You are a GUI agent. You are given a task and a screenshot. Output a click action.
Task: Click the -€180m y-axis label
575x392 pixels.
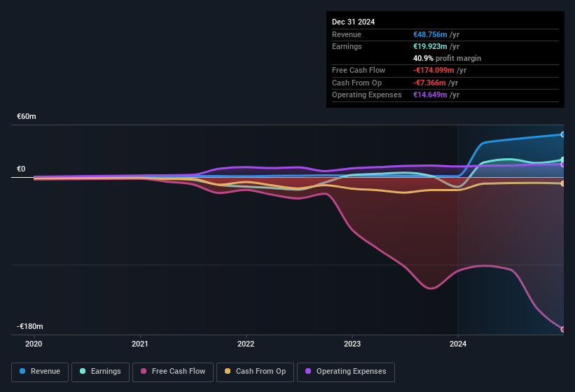(x=29, y=326)
